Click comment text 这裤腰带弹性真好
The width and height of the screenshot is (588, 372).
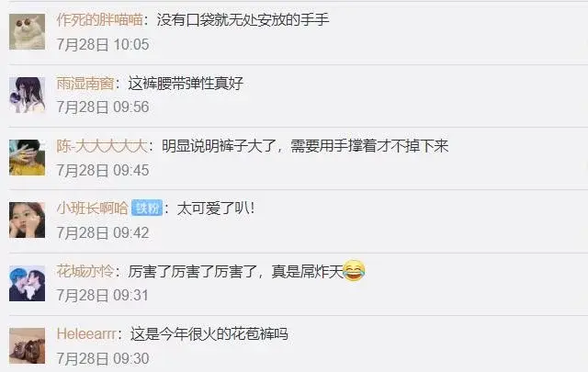(x=186, y=84)
